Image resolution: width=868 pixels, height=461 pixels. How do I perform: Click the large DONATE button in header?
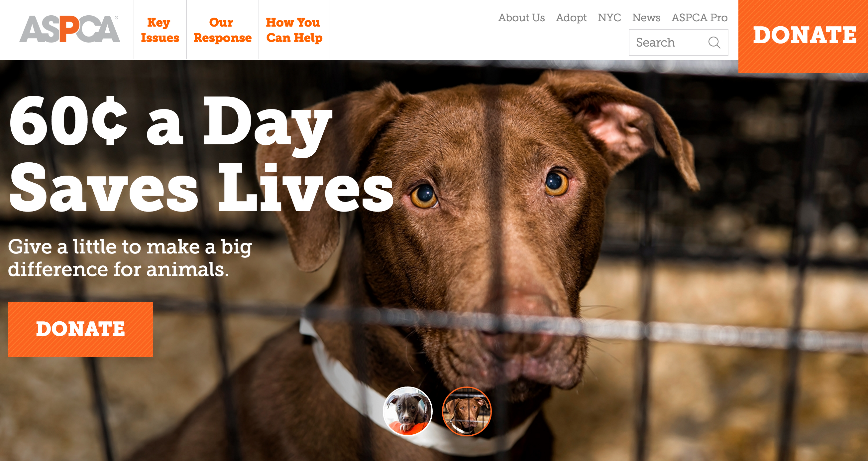803,36
